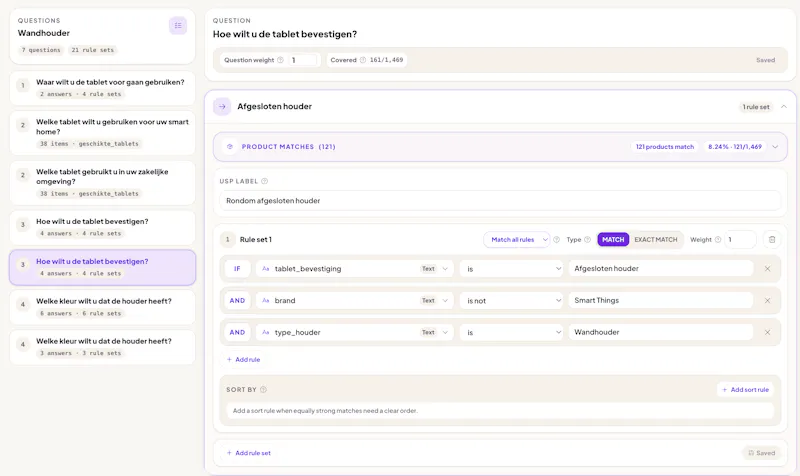Click the 21 rule sets tag
800x476 pixels.
(x=93, y=50)
